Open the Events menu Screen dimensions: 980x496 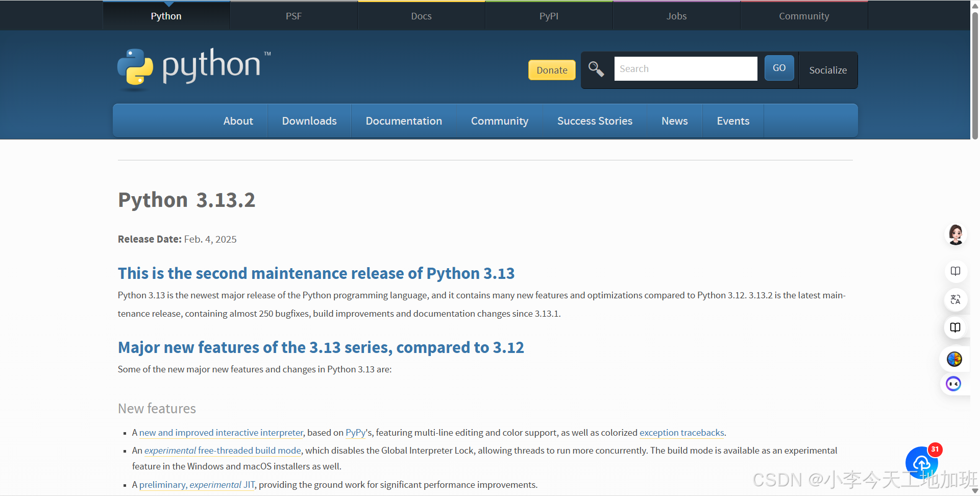coord(733,121)
